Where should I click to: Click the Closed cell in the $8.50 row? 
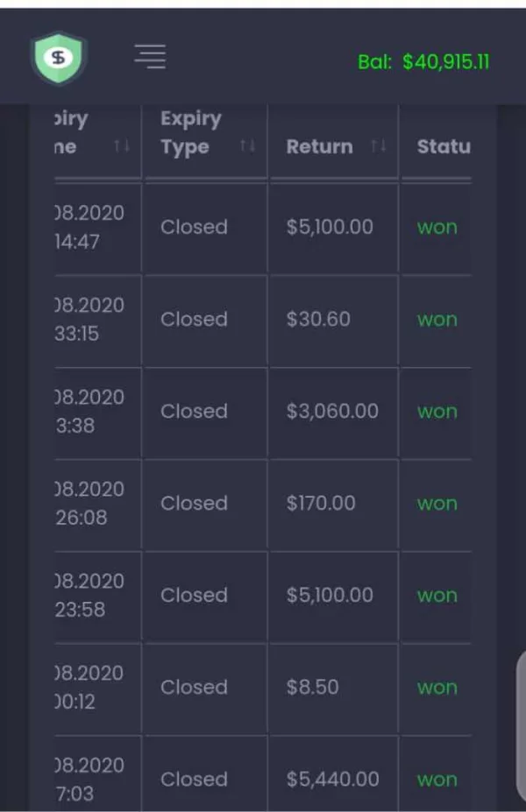point(194,688)
